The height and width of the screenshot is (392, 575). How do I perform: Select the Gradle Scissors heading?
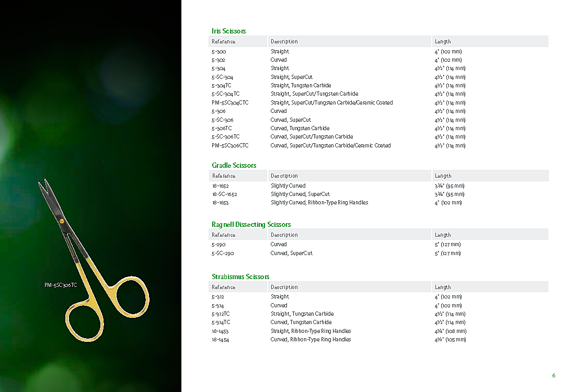[x=234, y=166]
